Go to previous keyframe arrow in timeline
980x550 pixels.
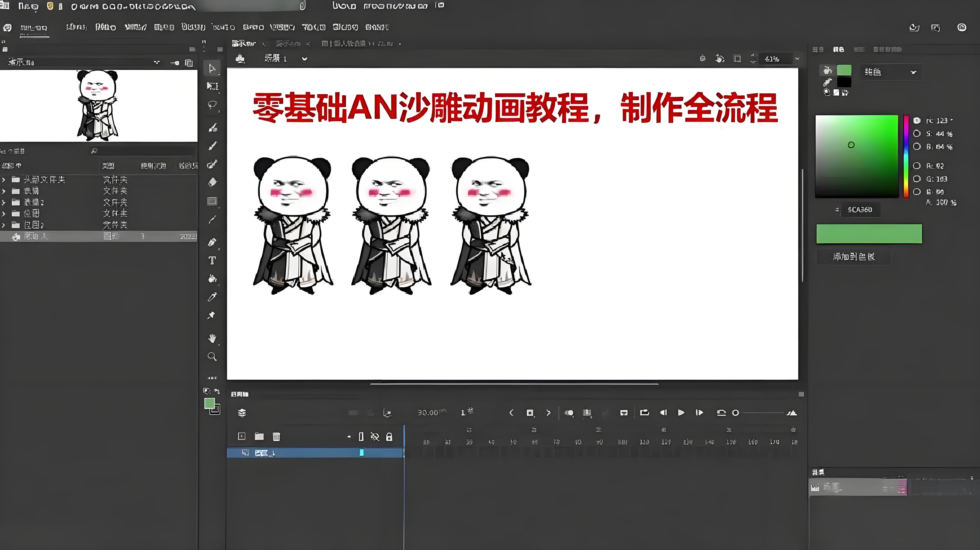click(511, 413)
